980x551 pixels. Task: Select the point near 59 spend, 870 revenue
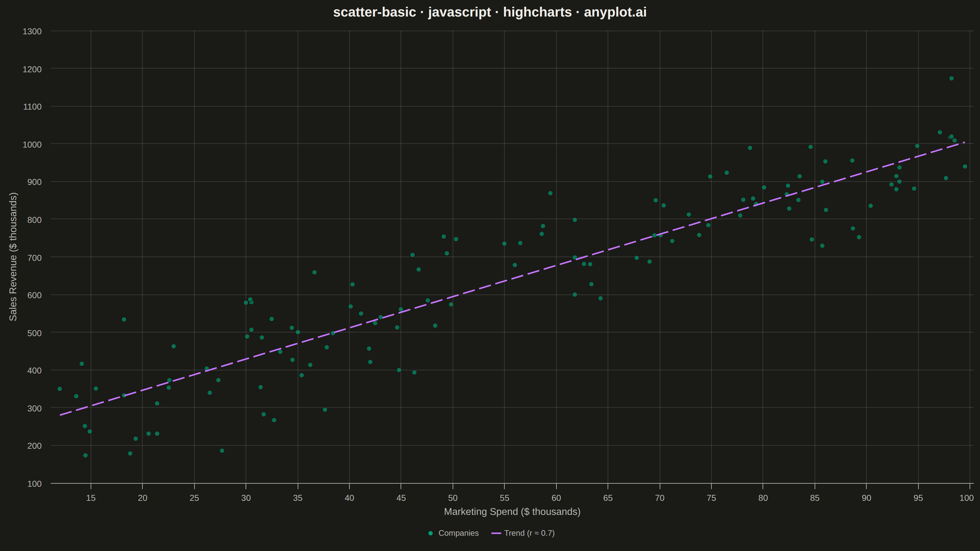(x=550, y=193)
